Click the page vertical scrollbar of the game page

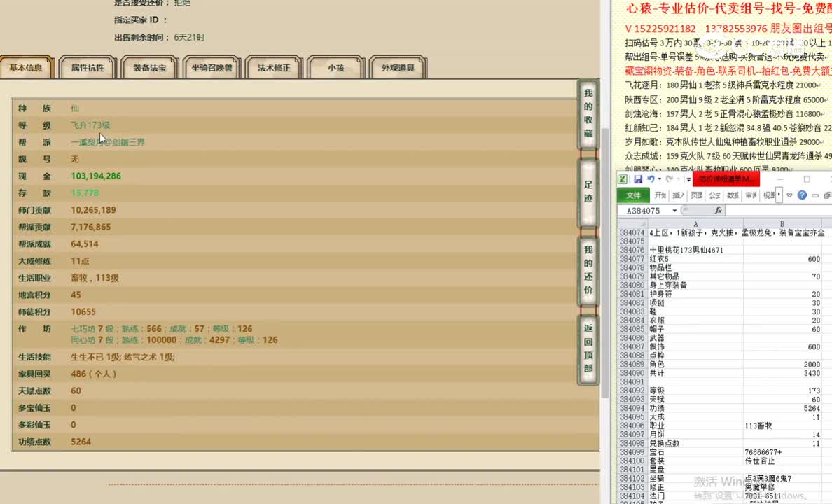click(605, 262)
